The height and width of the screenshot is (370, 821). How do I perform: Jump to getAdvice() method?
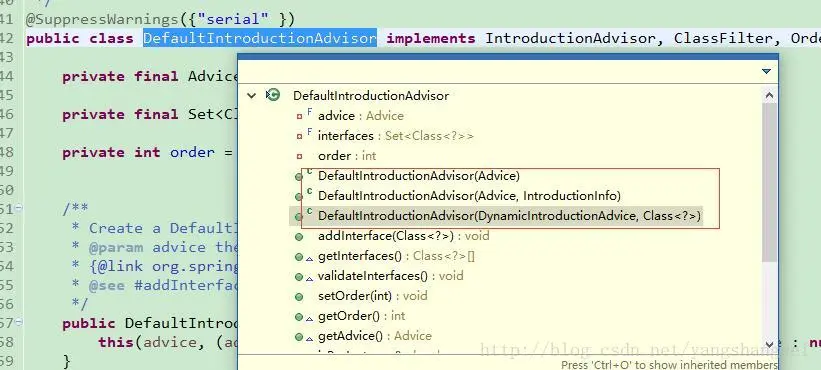tap(375, 335)
